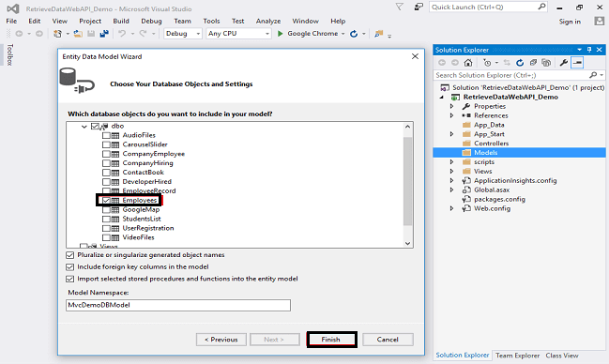Click the Save icon in toolbar
The width and height of the screenshot is (609, 364).
pos(91,34)
